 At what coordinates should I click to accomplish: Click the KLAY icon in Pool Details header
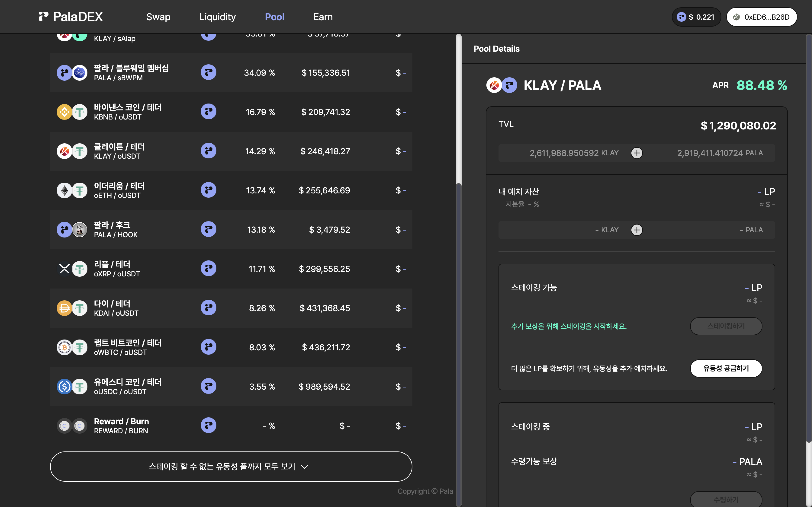click(494, 85)
